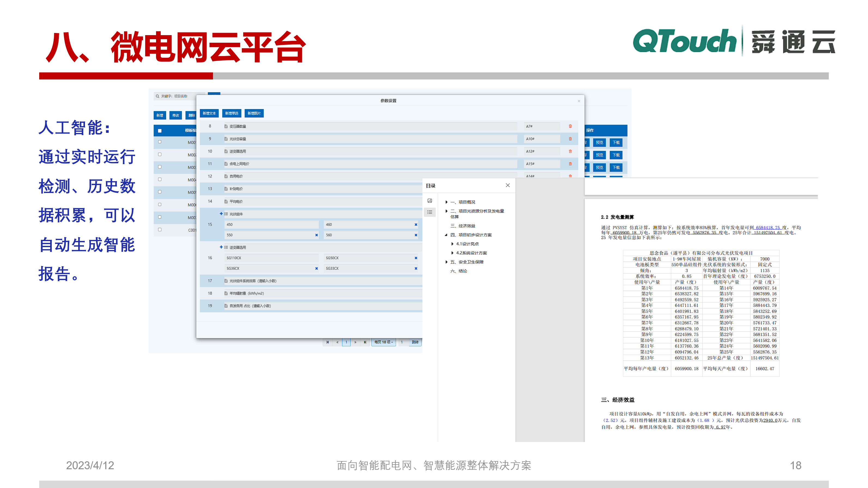Click the plus icon next to 光伏组件
Viewport: 868px width, 488px height.
point(221,214)
